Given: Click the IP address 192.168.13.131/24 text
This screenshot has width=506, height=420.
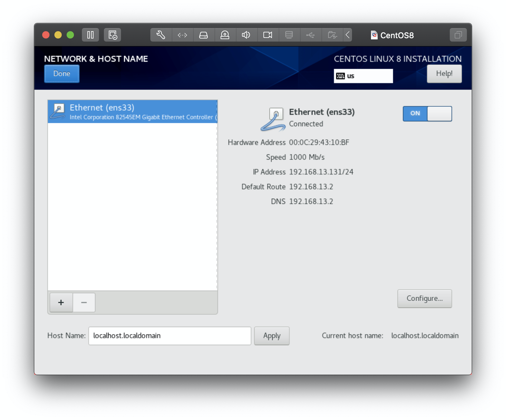Looking at the screenshot, I should [321, 172].
